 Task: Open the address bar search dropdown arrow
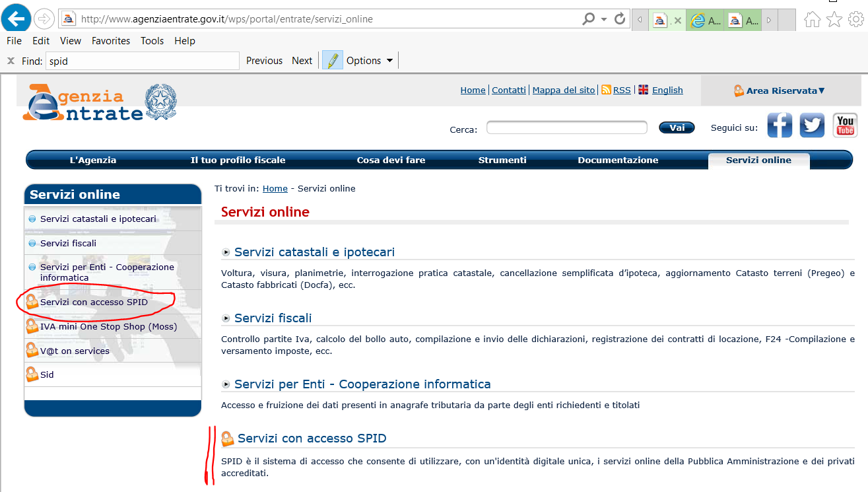603,19
